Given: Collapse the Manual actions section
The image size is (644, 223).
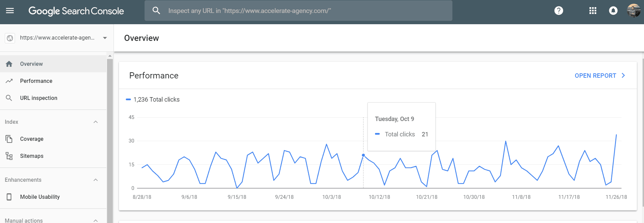Looking at the screenshot, I should coord(96,220).
